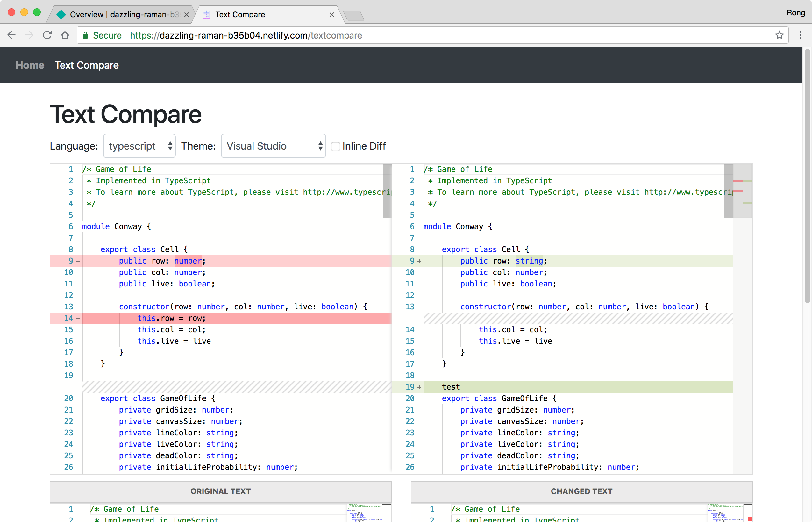This screenshot has height=522, width=812.
Task: Click the Inline Diff label
Action: point(364,146)
